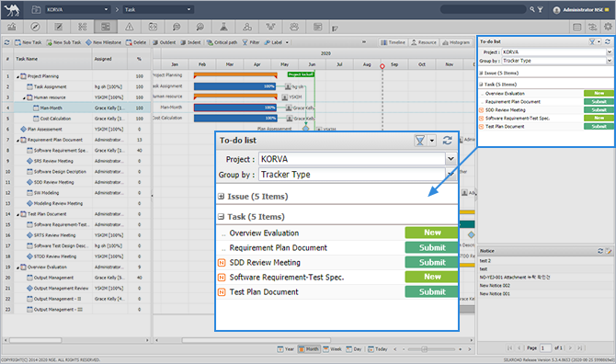
Task: Open the warning triangle risk icon
Action: (130, 27)
